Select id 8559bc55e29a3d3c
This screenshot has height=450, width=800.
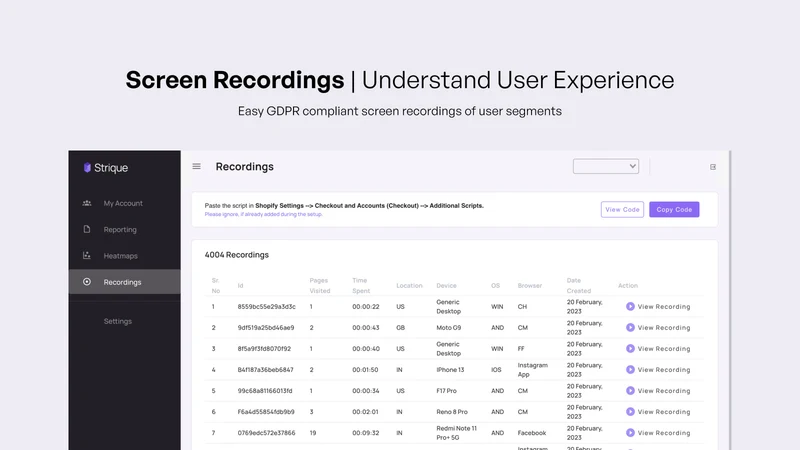[266, 307]
